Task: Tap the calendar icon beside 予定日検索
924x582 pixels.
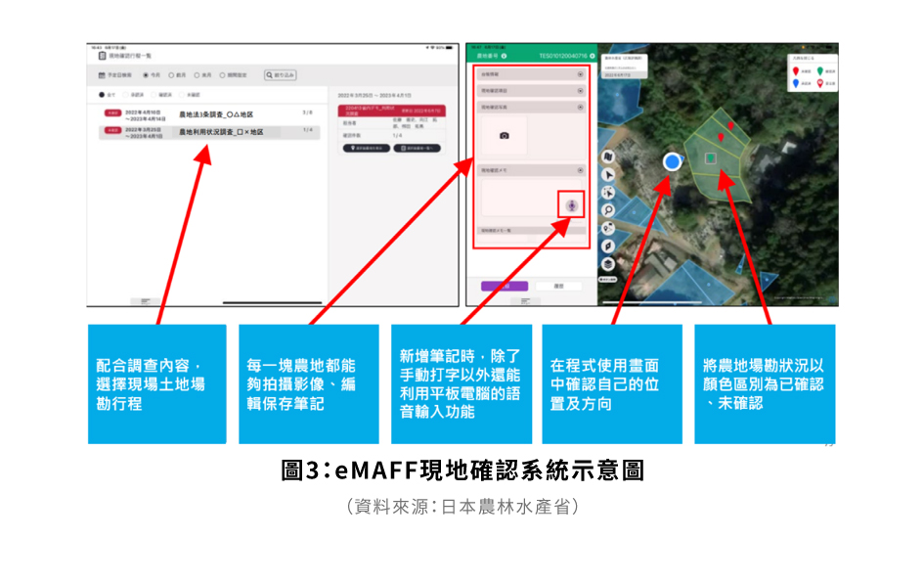Action: tap(102, 73)
